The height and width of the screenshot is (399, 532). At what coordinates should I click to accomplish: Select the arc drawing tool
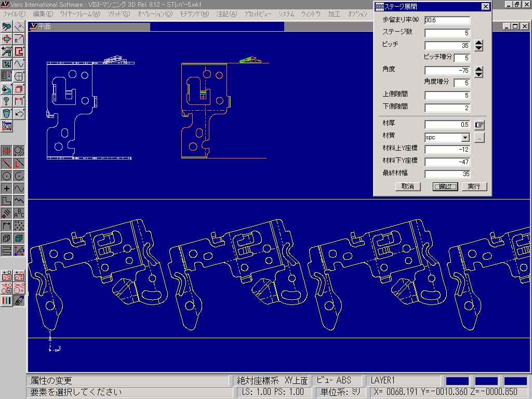pyautogui.click(x=19, y=176)
